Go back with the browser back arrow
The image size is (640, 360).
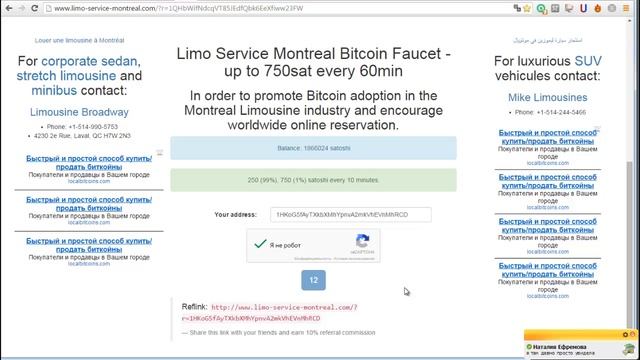(x=9, y=8)
